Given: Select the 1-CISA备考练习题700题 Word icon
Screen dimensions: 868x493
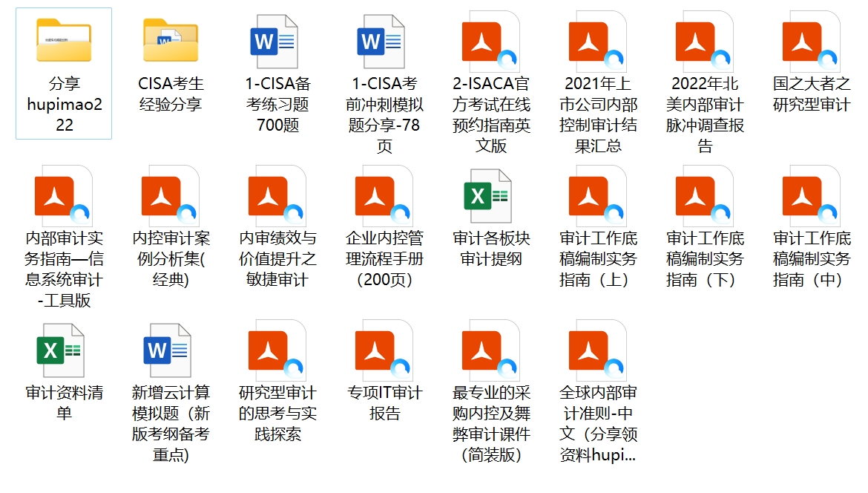Looking at the screenshot, I should pos(274,42).
